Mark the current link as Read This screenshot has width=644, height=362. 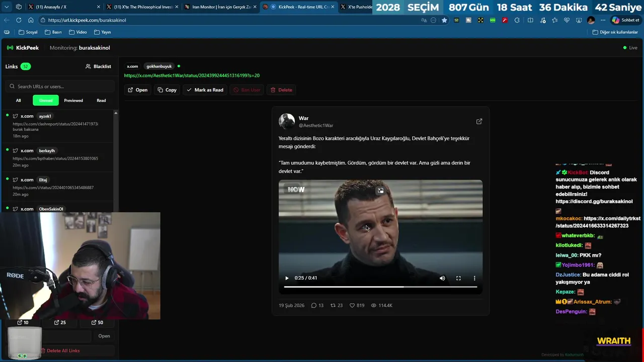205,90
